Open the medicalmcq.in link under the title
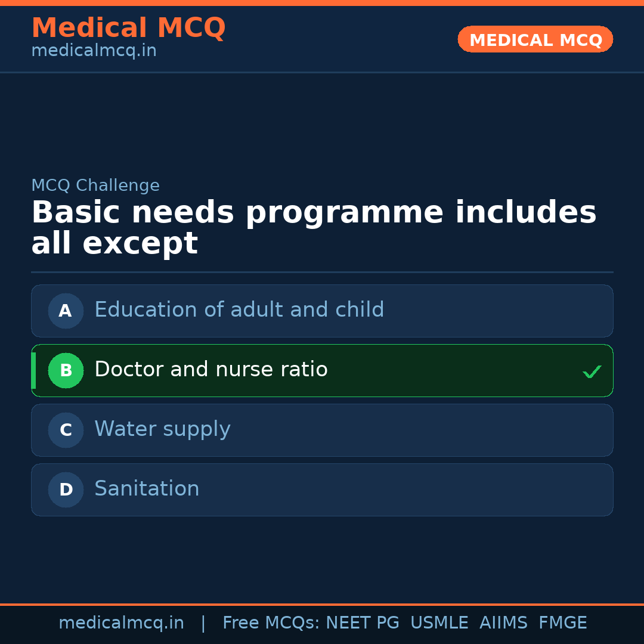Viewport: 644px width, 644px height. pyautogui.click(x=93, y=50)
